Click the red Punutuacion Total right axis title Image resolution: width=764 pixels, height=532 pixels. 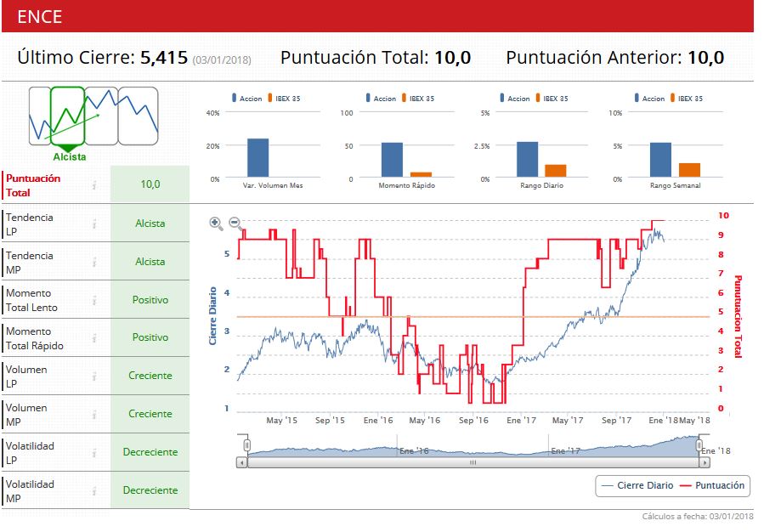pos(738,317)
